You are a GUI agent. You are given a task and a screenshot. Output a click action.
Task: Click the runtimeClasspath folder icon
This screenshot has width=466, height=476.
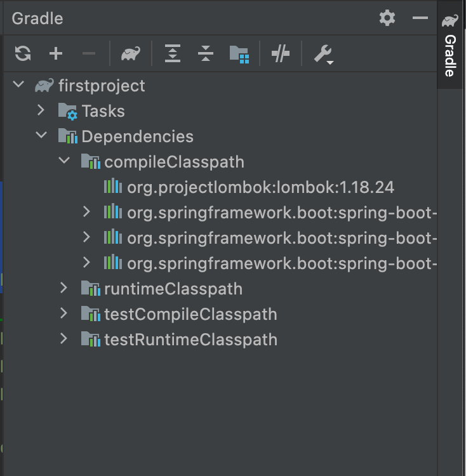click(x=91, y=288)
